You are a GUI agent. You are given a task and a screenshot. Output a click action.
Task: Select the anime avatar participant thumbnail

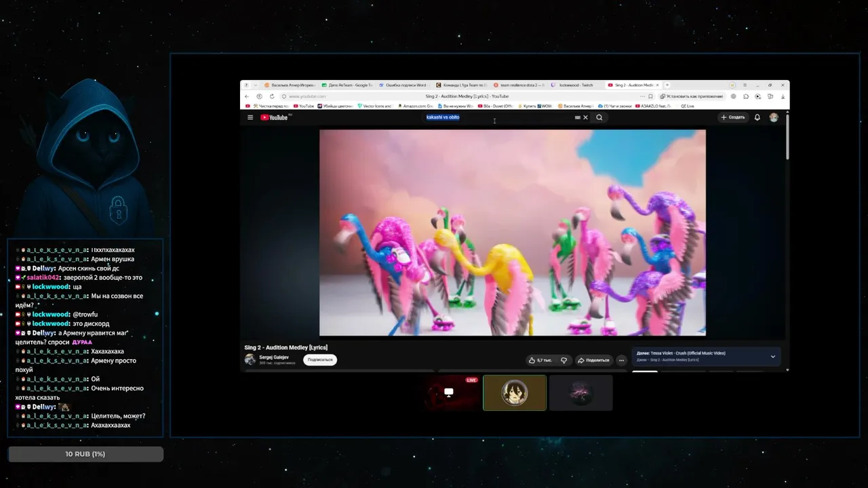515,393
